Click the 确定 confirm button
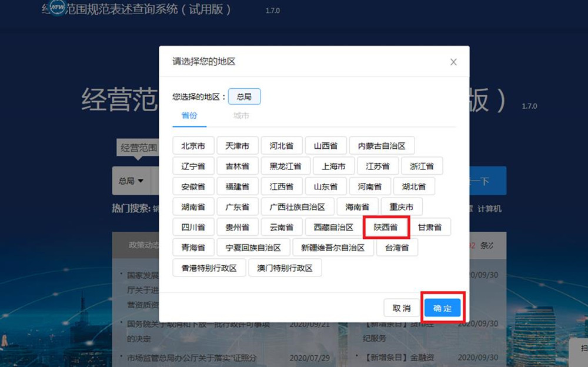 click(442, 308)
